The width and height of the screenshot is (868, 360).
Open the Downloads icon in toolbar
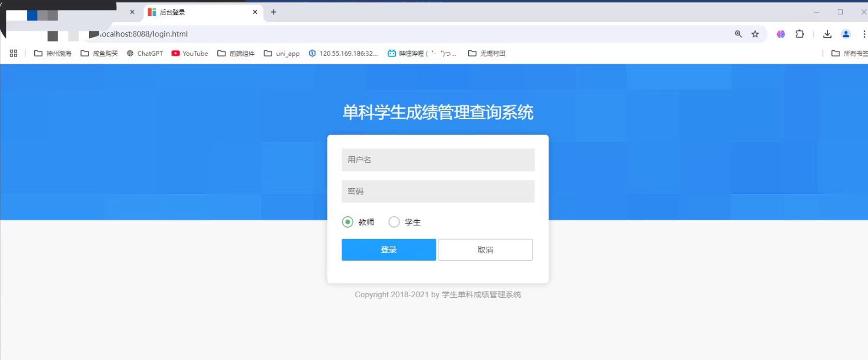(827, 34)
